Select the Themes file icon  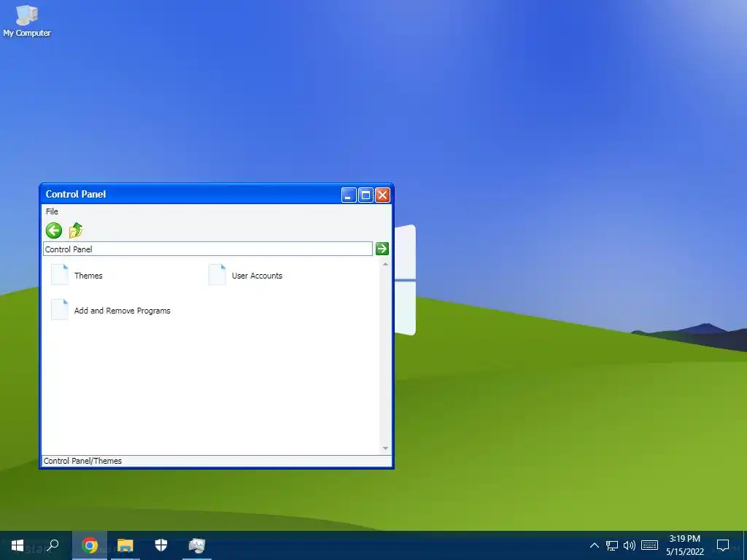60,275
